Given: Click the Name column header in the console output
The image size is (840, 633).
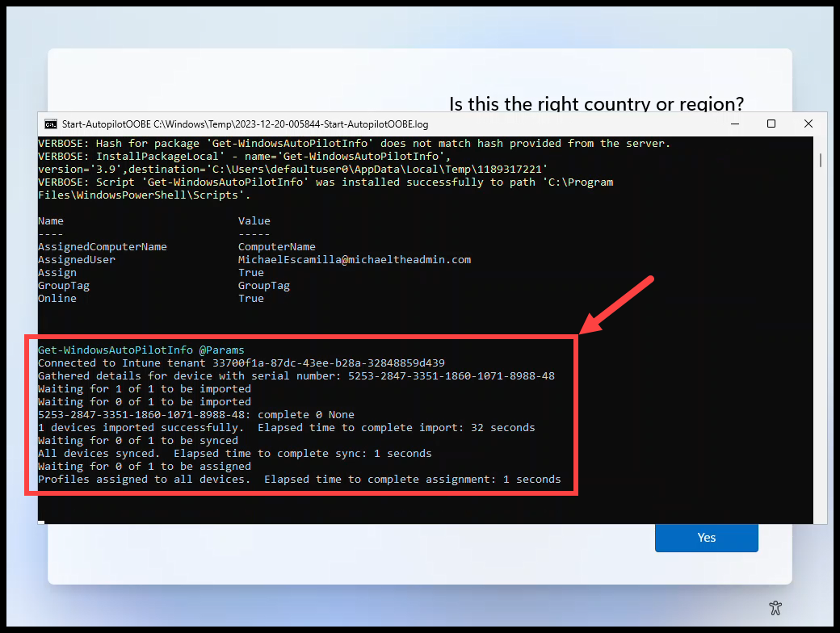Looking at the screenshot, I should click(50, 220).
